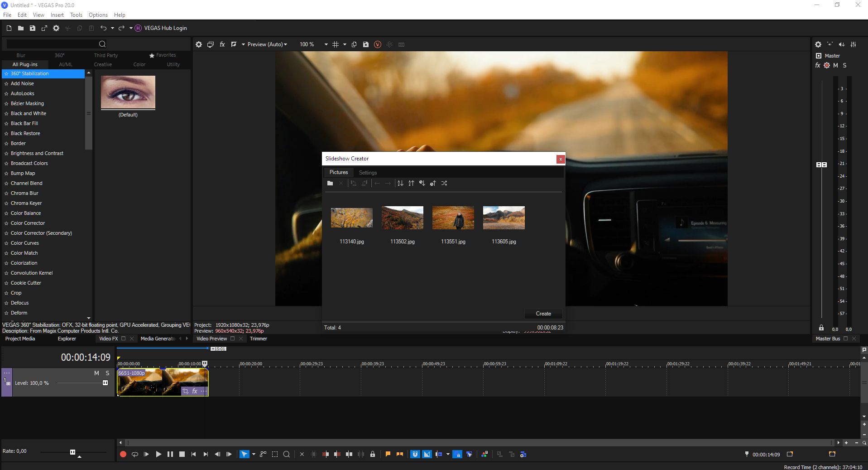Solo the Master Bus
868x470 pixels.
pyautogui.click(x=844, y=65)
